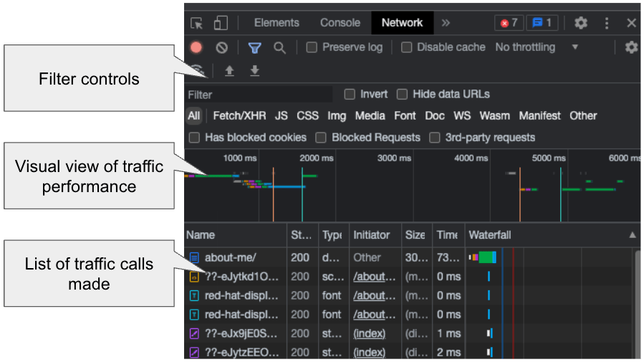Image resolution: width=644 pixels, height=362 pixels.
Task: Check the Disable cache checkbox
Action: (406, 47)
